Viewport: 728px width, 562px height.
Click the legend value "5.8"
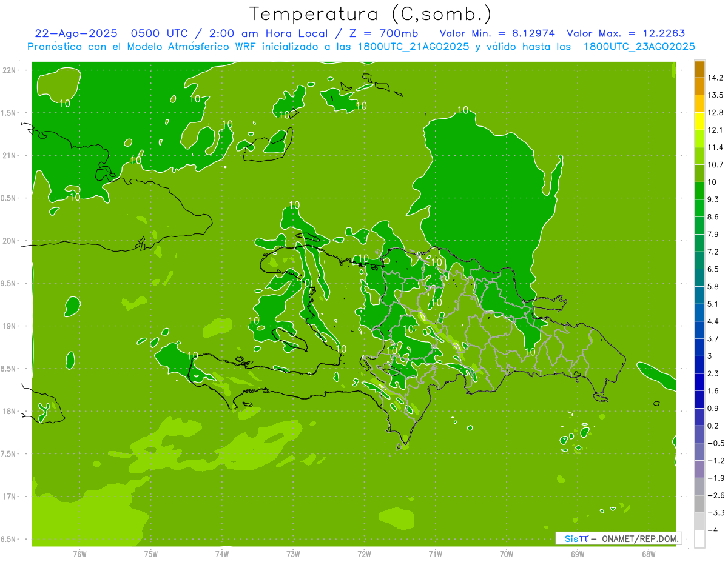click(713, 287)
